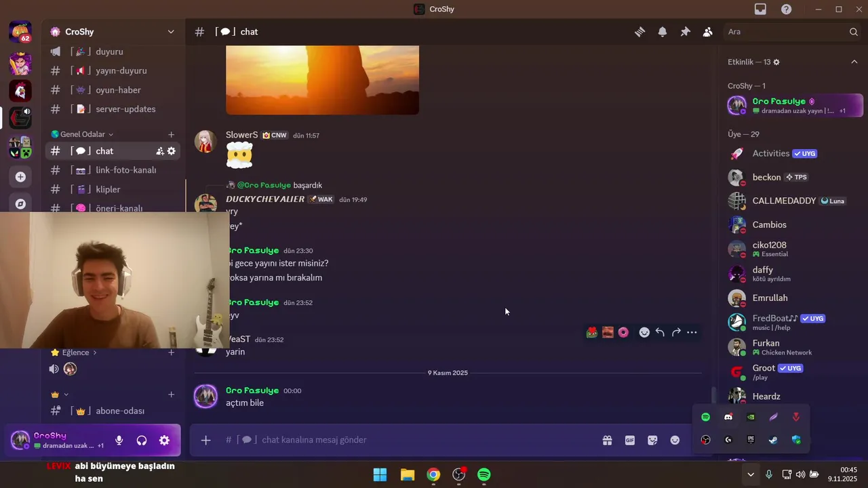Open the oyun-haber channel
The height and width of the screenshot is (488, 868).
point(113,90)
